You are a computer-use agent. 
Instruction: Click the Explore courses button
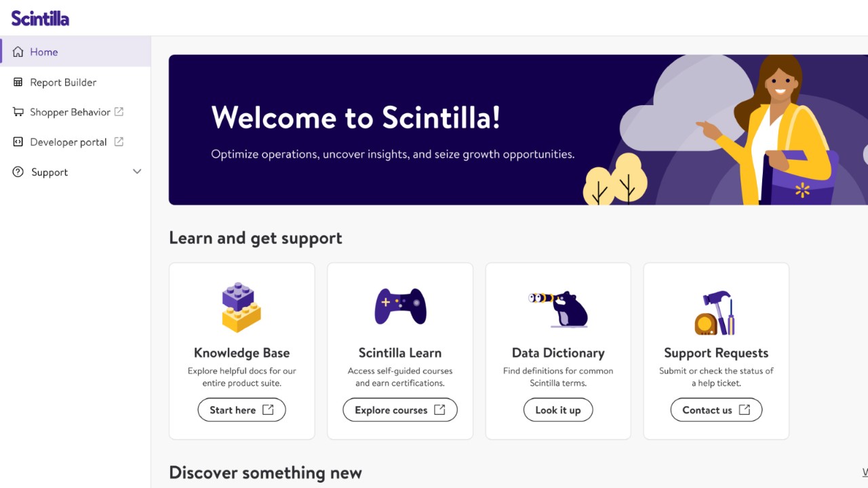point(400,410)
